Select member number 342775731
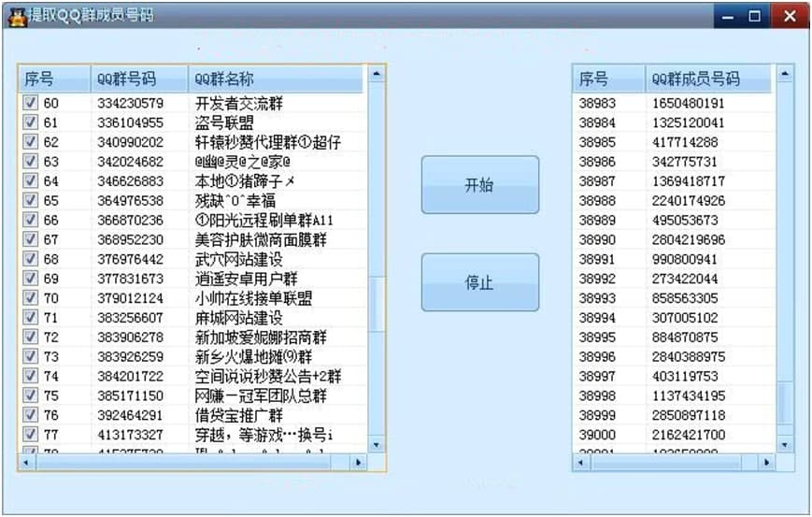 click(685, 162)
